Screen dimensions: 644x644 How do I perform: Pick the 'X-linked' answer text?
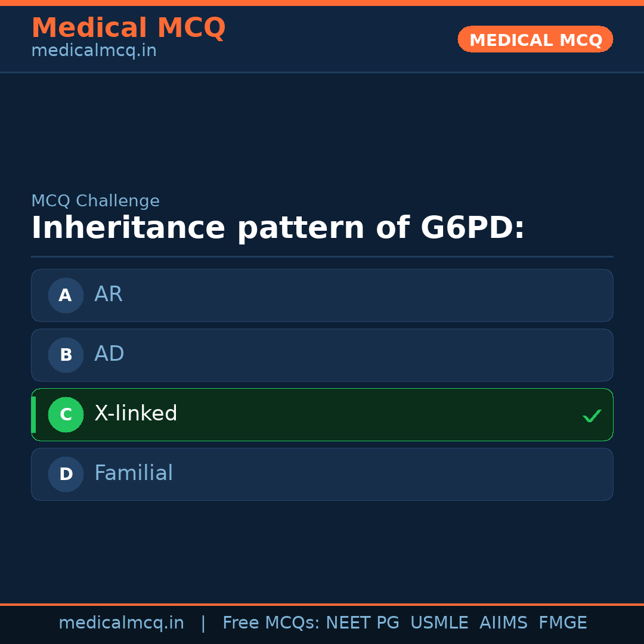point(136,414)
